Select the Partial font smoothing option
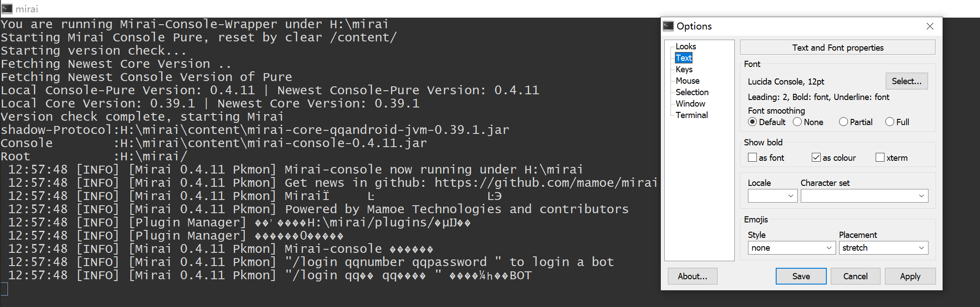Image resolution: width=980 pixels, height=307 pixels. (x=844, y=122)
